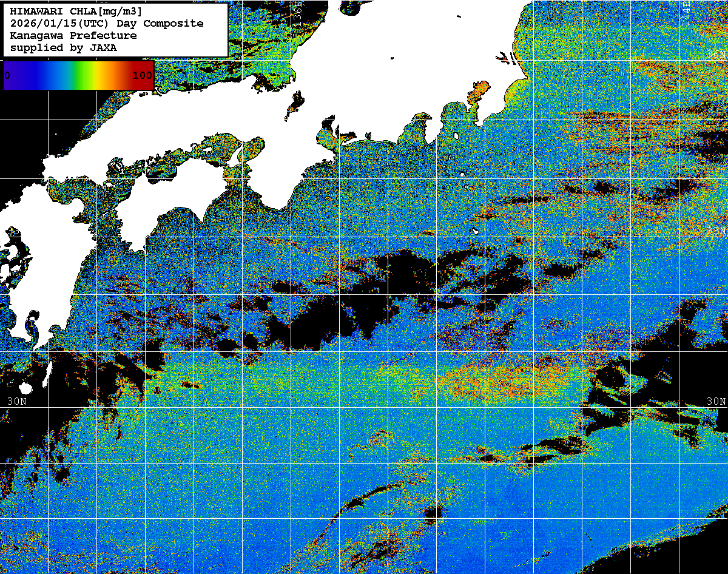Select the 2026/01/15(UTC) Day Composite date line
The image size is (728, 574).
[107, 23]
